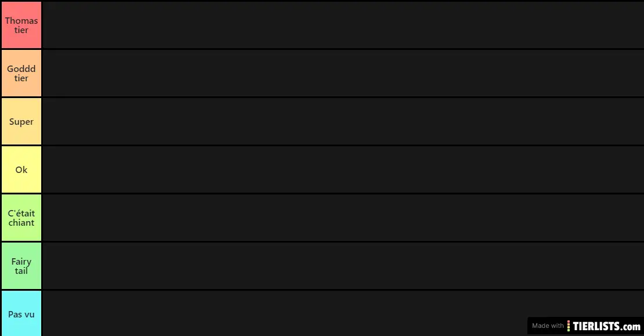Click the colored dots beside TIERLISTS text
644x336 pixels.
569,326
